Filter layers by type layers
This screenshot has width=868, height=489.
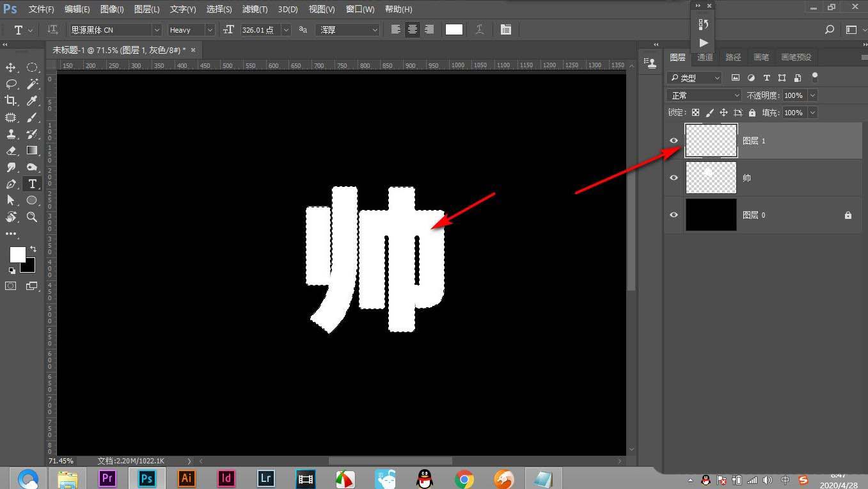click(766, 77)
